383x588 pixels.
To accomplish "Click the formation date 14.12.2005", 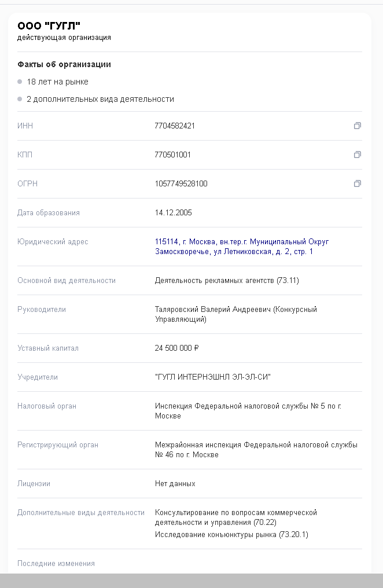I will (173, 212).
